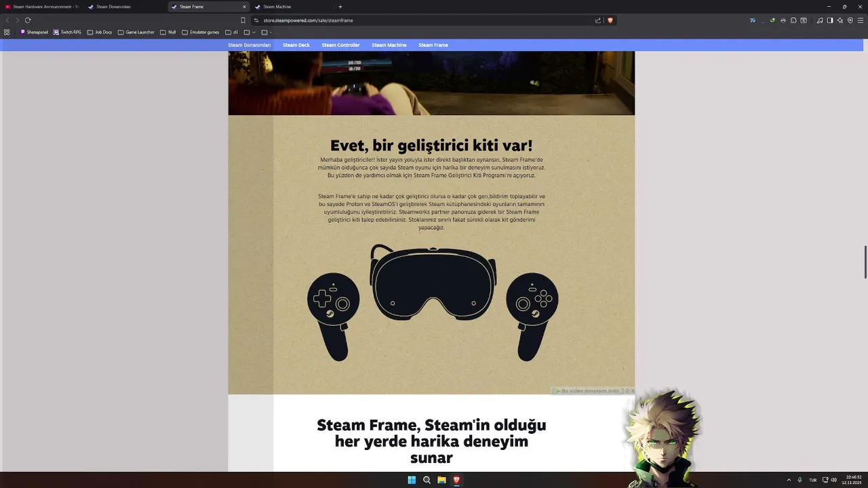Open the Twitch RPG bookmark
The image size is (868, 488).
67,32
